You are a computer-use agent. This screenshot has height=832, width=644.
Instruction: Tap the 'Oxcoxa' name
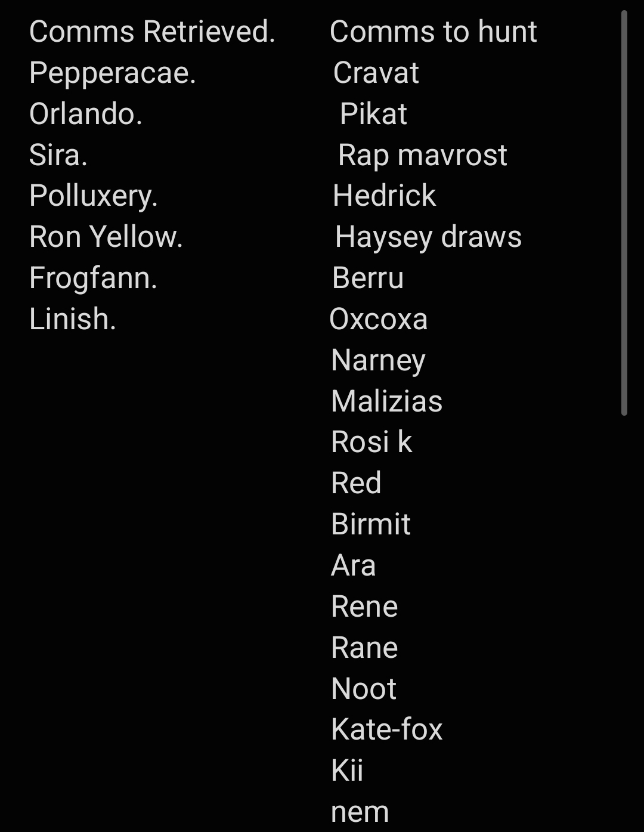(x=378, y=319)
